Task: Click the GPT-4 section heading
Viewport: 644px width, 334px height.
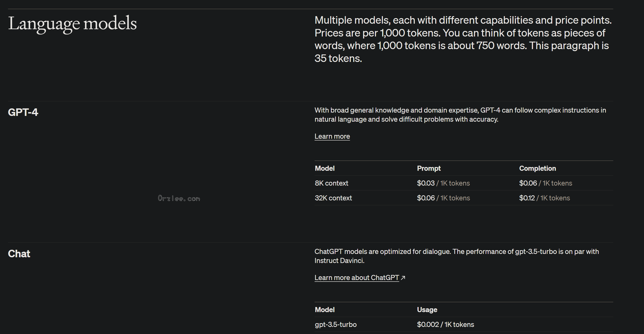Action: tap(23, 112)
